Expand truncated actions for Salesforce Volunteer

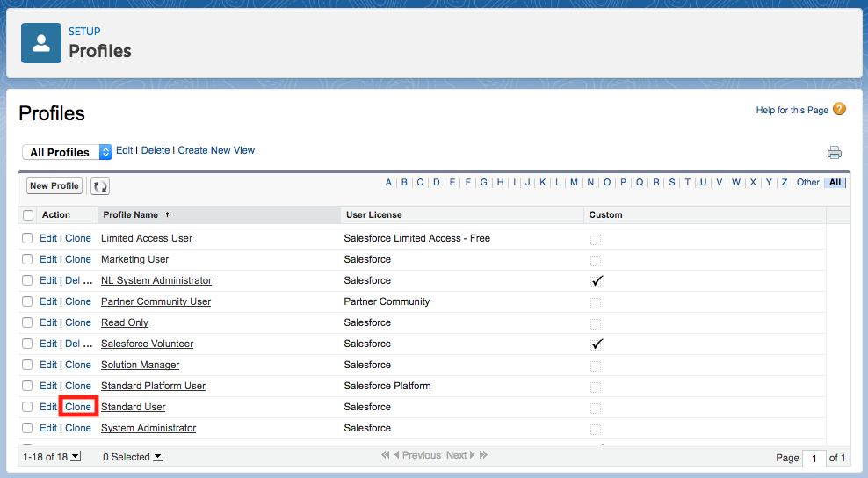pos(88,344)
